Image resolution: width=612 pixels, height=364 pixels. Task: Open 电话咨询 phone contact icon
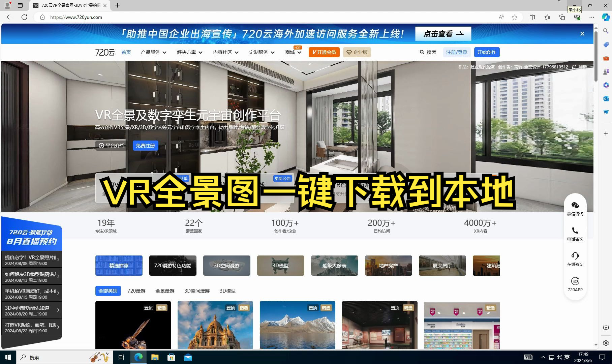[575, 234]
